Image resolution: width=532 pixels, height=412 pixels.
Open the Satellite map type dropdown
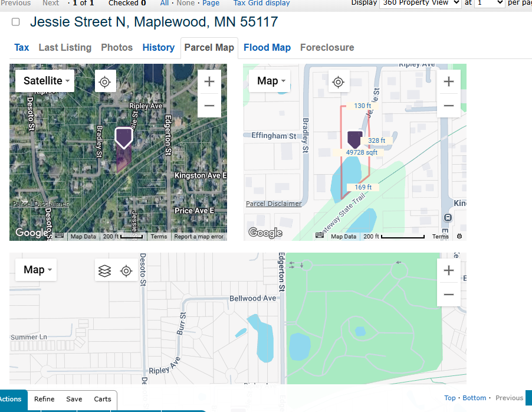click(45, 81)
